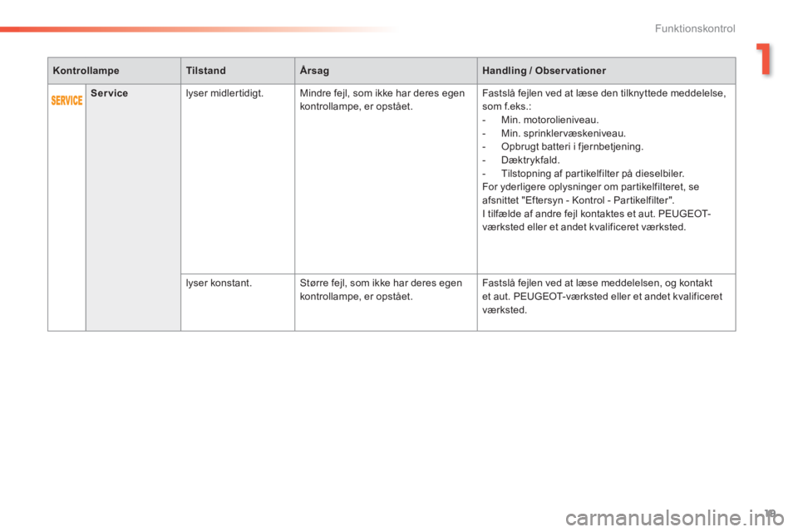
Task: Click 'Opbrugt batteri i fjernbetjening.' list item
Action: click(x=572, y=146)
